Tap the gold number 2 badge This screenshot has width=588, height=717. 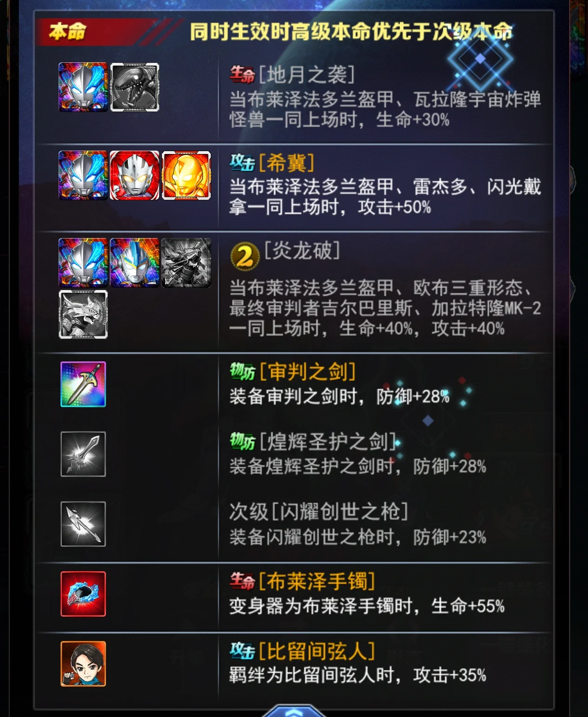coord(245,256)
